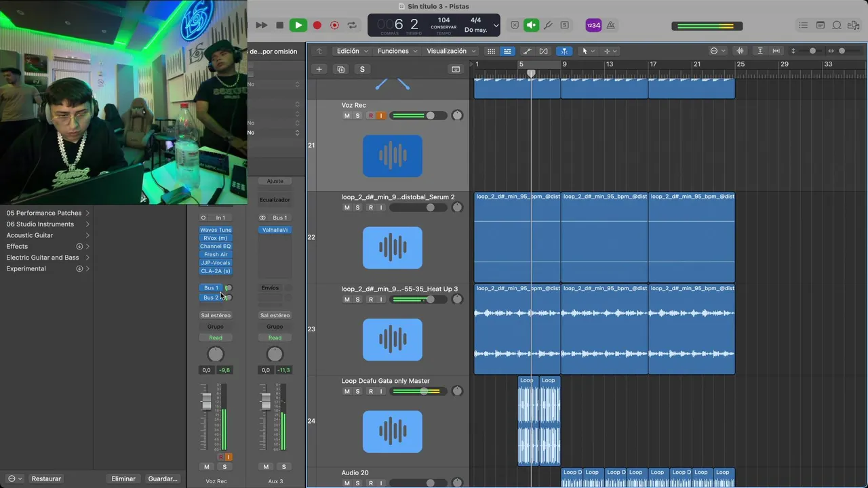The height and width of the screenshot is (488, 868).
Task: Click the Global Tracks icon button
Action: pyautogui.click(x=456, y=69)
